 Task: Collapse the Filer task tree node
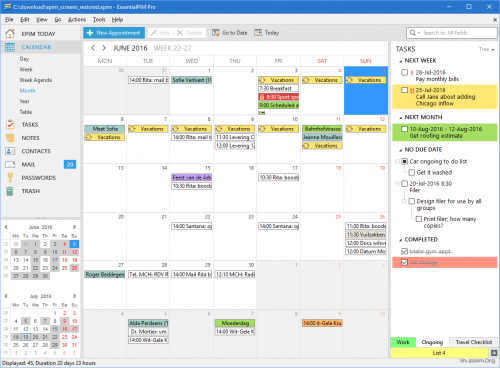pyautogui.click(x=397, y=183)
